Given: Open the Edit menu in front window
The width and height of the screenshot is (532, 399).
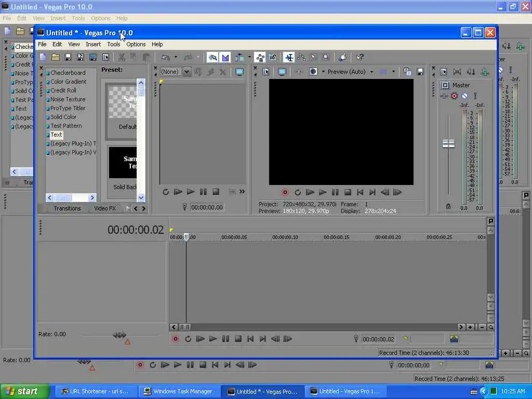Looking at the screenshot, I should 57,44.
